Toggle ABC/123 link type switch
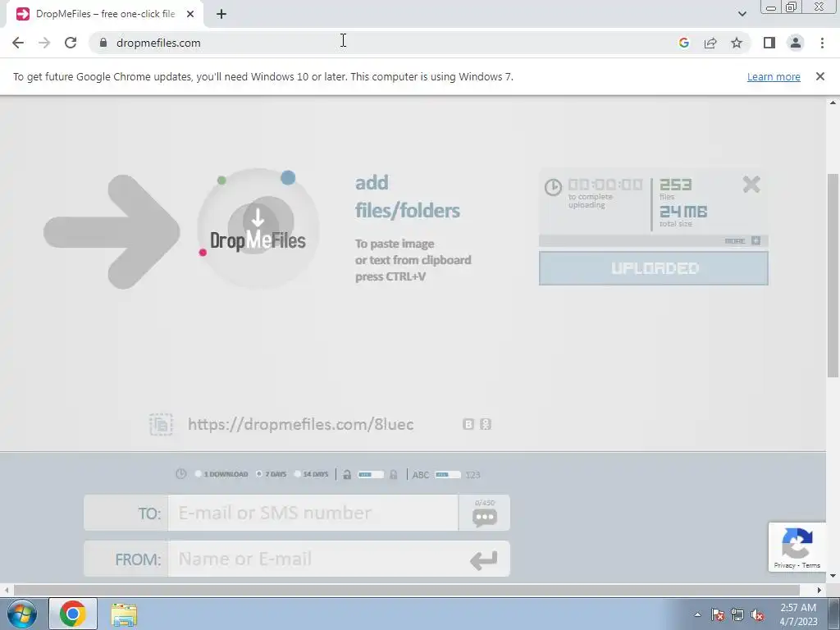 pos(448,475)
